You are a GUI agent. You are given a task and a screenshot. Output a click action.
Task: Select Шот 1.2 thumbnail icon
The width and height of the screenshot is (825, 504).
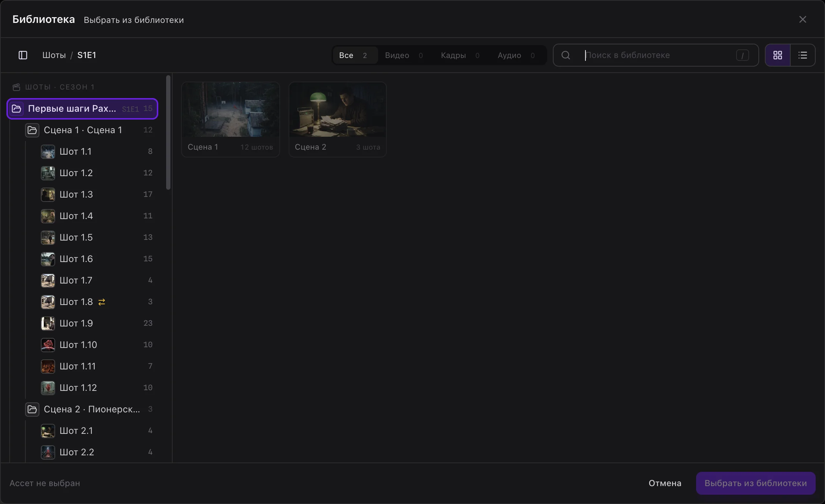point(48,173)
